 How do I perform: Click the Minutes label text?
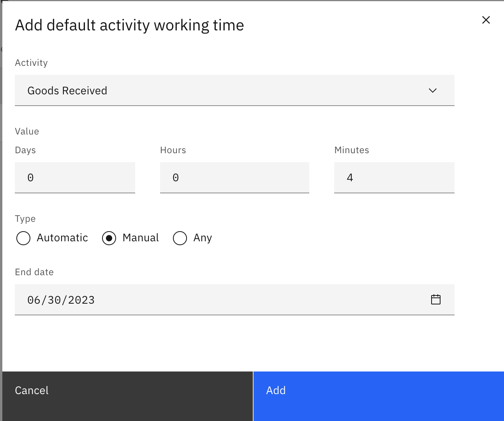pyautogui.click(x=351, y=150)
